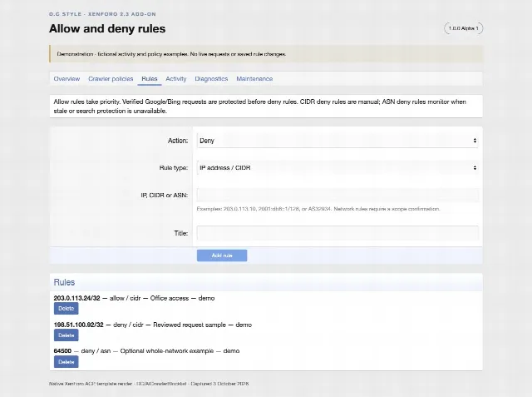Screen dimensions: 532x397
Task: Click the Examples hint under IP field
Action: [318, 209]
